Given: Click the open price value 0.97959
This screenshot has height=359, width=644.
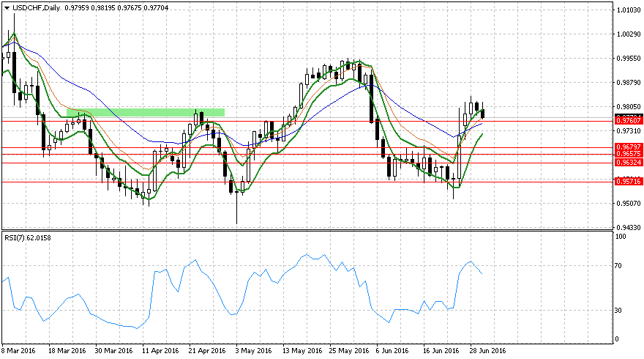Looking at the screenshot, I should click(76, 8).
